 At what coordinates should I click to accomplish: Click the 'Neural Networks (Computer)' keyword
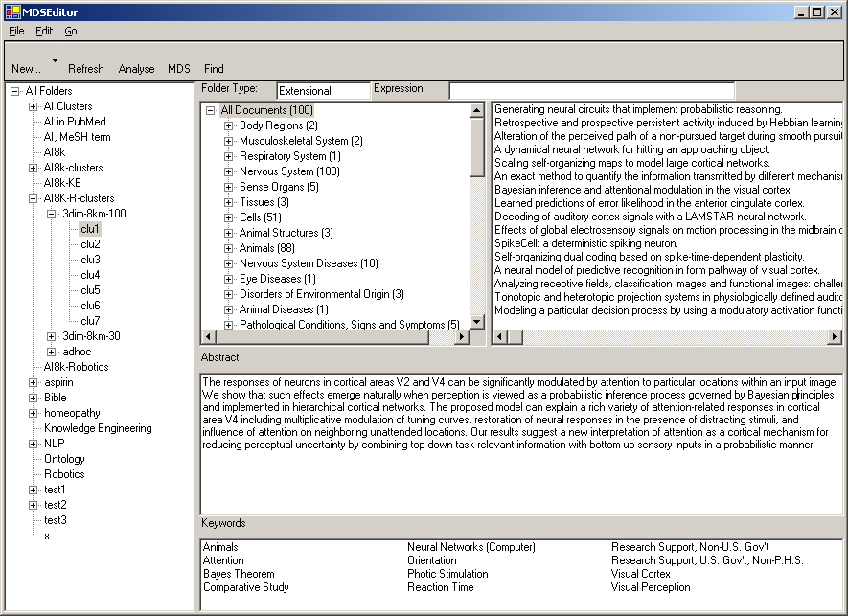click(x=471, y=547)
